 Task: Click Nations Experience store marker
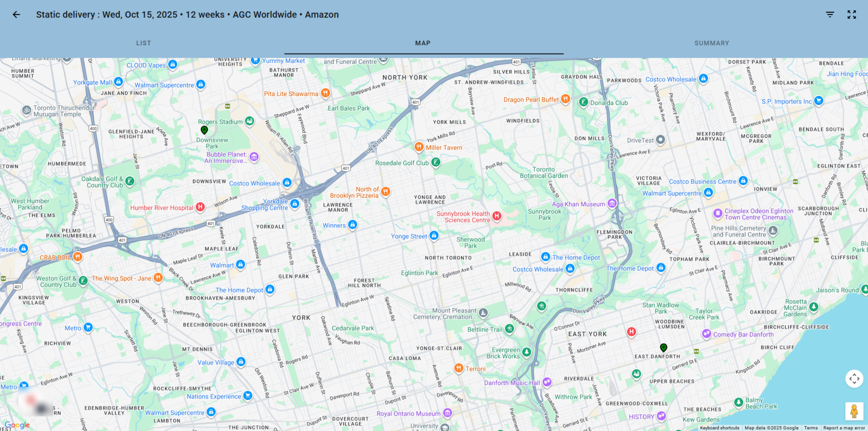click(248, 396)
